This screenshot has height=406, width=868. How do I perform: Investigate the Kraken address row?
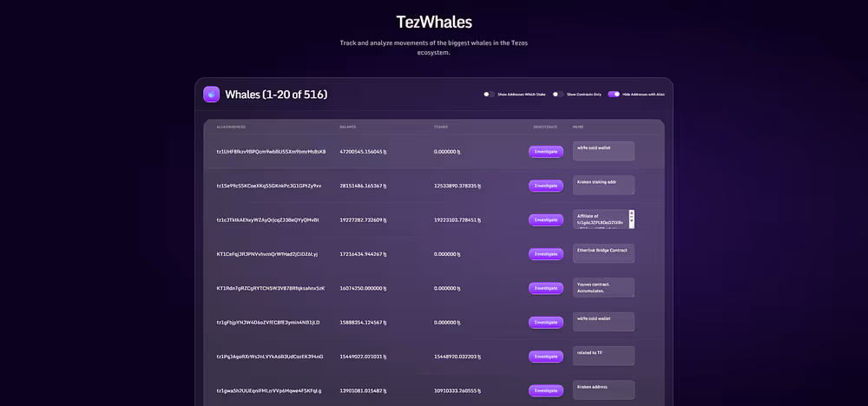(x=545, y=390)
